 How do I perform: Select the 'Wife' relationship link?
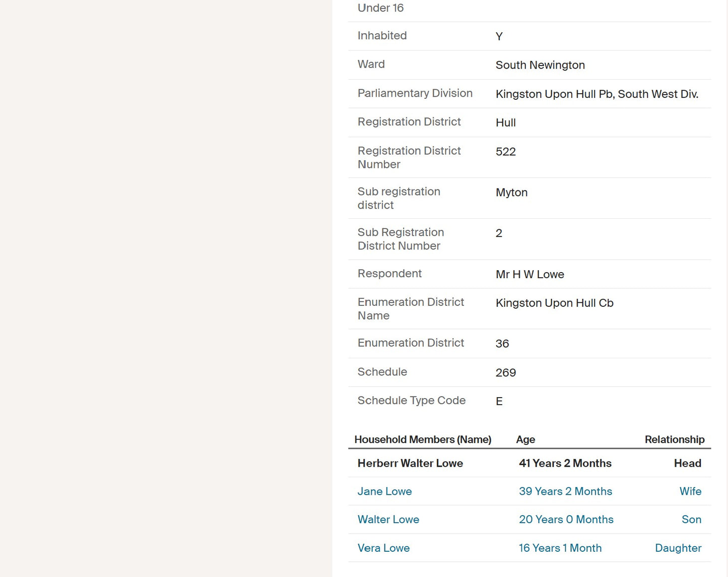click(690, 491)
